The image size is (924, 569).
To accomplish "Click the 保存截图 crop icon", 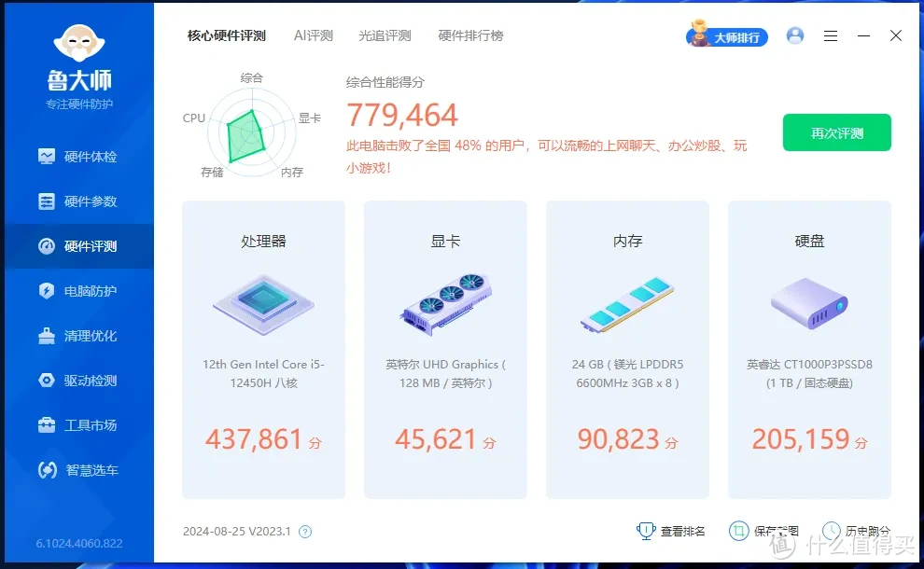I will (738, 531).
